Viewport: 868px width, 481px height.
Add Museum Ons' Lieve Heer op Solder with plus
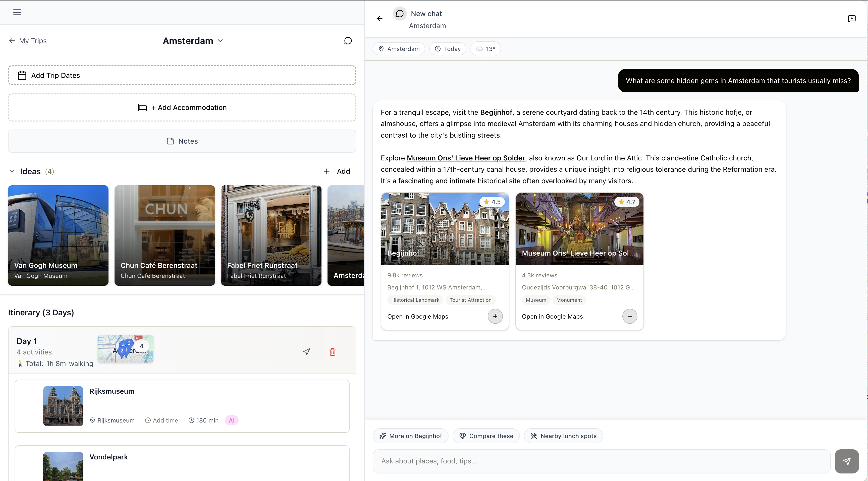coord(630,316)
